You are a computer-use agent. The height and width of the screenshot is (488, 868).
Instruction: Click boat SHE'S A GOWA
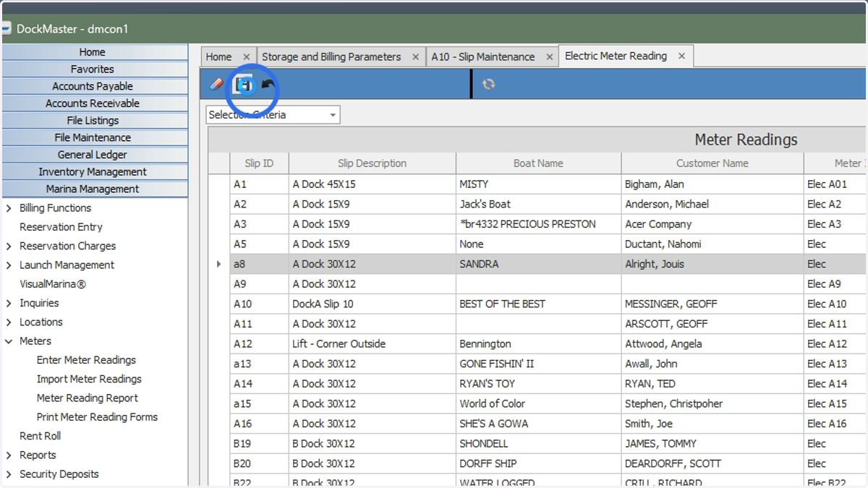pyautogui.click(x=538, y=424)
